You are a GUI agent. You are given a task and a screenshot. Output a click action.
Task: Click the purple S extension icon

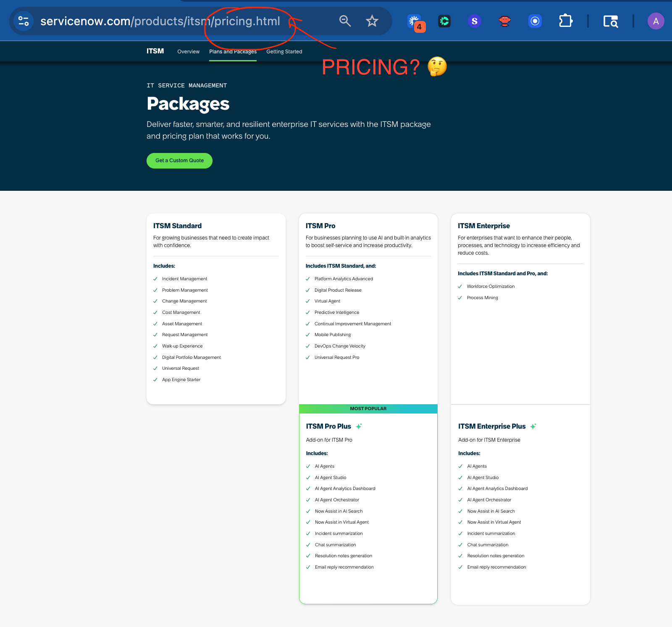click(x=474, y=21)
